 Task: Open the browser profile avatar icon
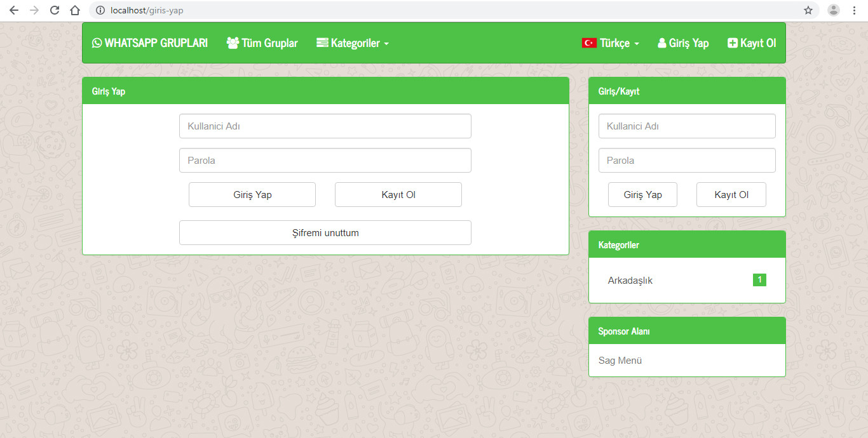pos(834,10)
